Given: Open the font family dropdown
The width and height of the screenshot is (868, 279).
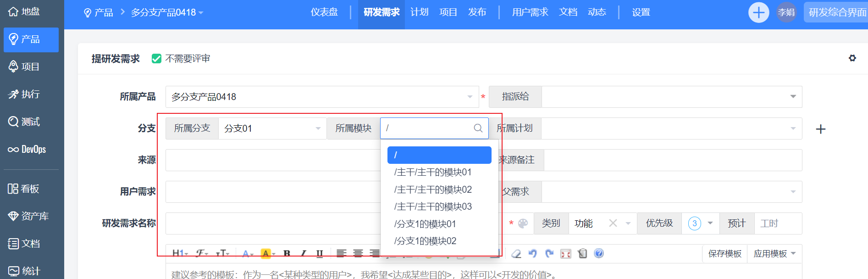Looking at the screenshot, I should (x=202, y=253).
